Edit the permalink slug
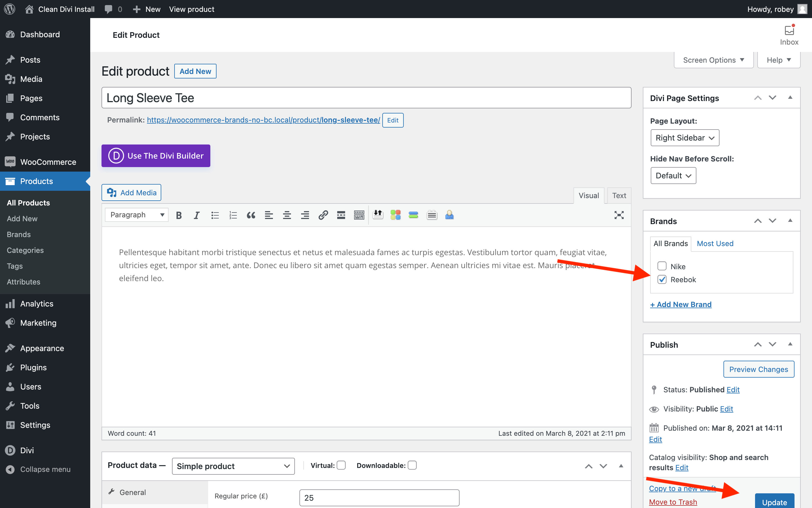This screenshot has height=508, width=812. (x=392, y=120)
